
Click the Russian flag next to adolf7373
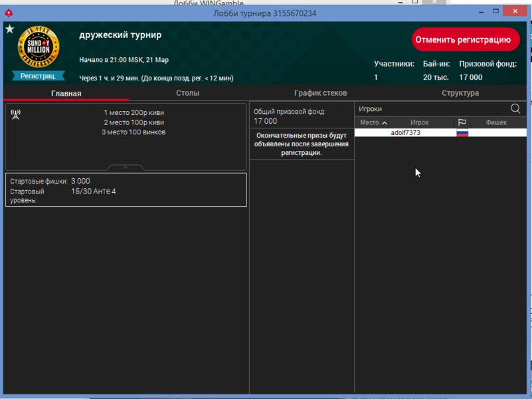coord(462,133)
